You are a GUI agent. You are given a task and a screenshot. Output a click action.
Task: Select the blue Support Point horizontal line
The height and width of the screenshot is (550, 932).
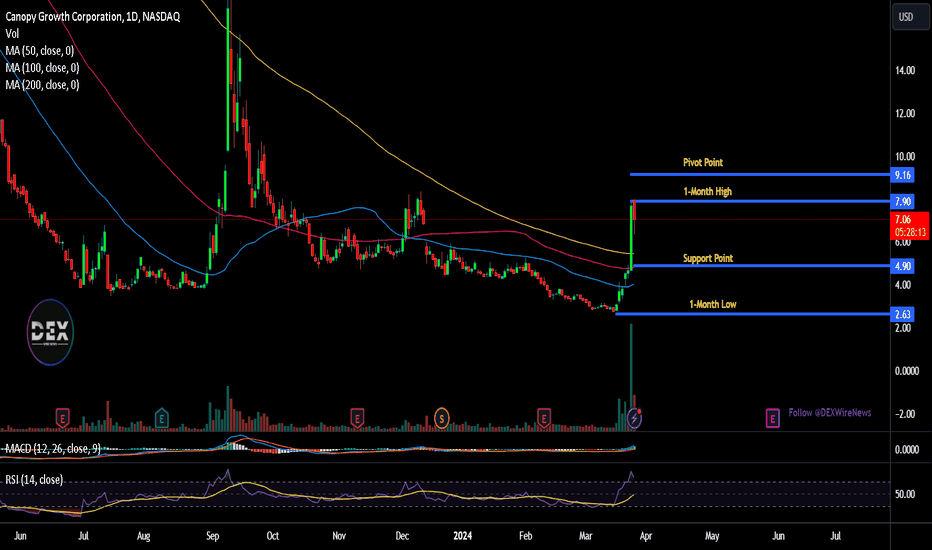(x=761, y=266)
